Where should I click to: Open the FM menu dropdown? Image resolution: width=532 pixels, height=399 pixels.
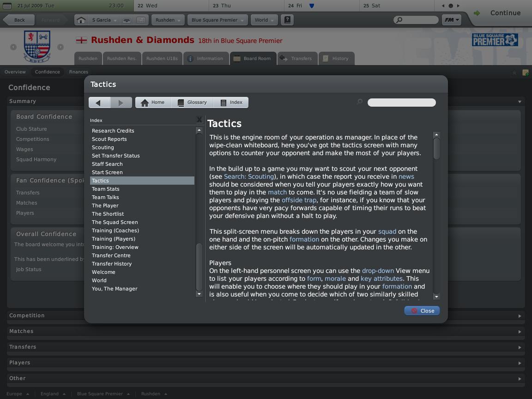point(452,20)
